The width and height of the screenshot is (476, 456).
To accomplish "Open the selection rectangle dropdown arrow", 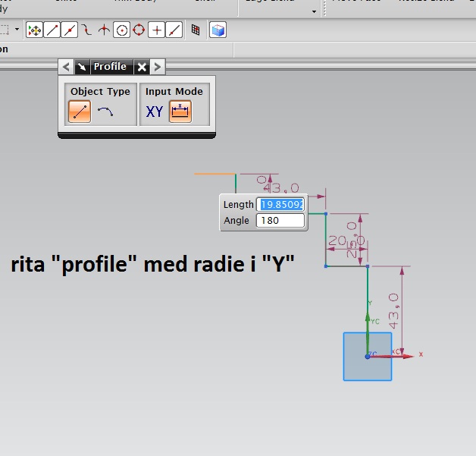I will [17, 30].
